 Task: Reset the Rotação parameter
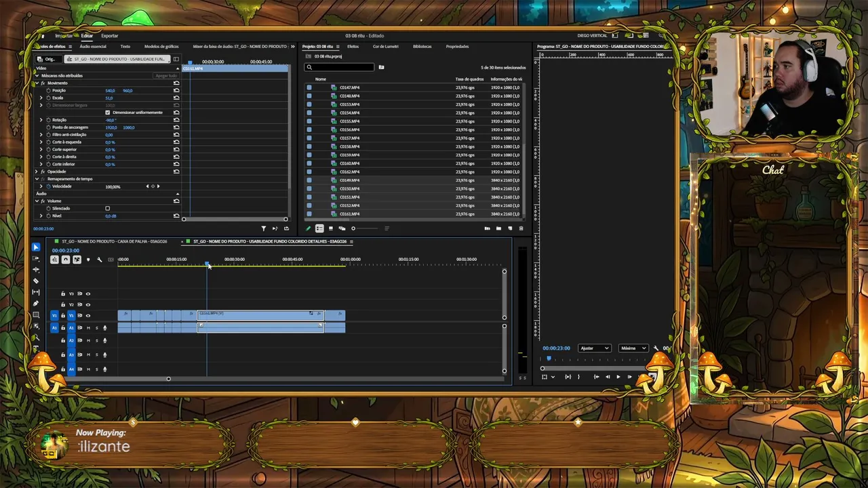coord(176,120)
